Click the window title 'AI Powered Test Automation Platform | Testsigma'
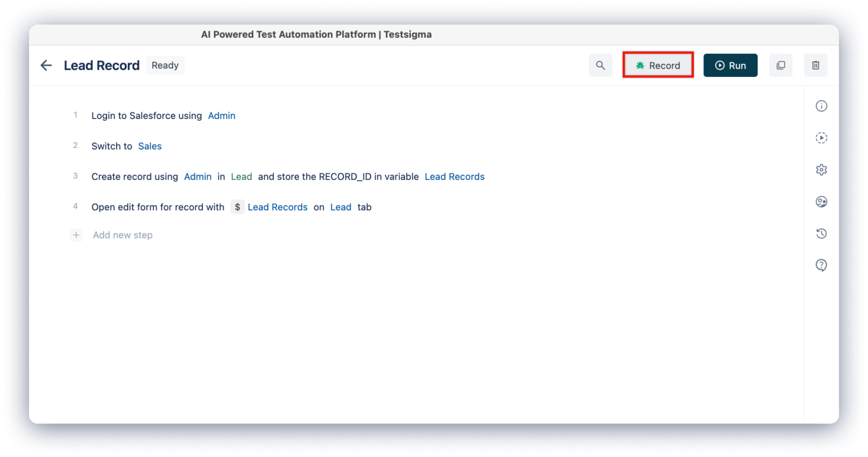The width and height of the screenshot is (868, 457). [316, 34]
